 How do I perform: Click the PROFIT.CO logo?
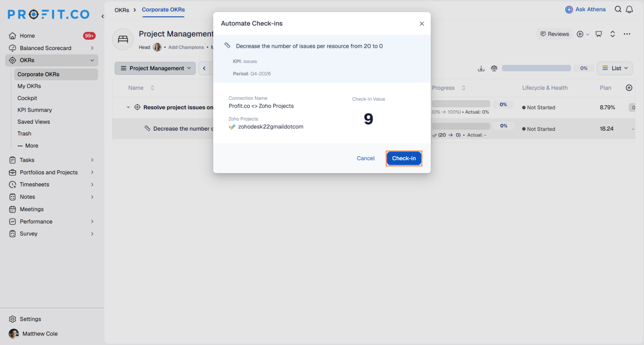[49, 15]
